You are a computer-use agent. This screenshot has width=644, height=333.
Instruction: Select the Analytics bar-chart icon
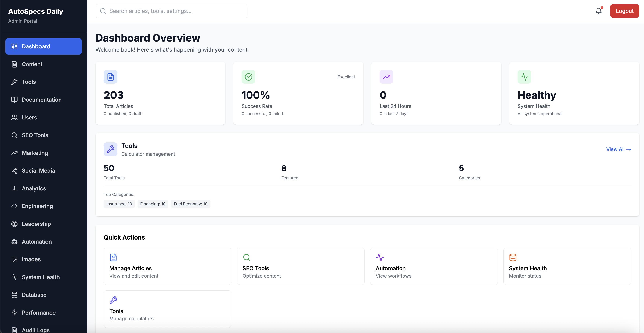point(14,188)
